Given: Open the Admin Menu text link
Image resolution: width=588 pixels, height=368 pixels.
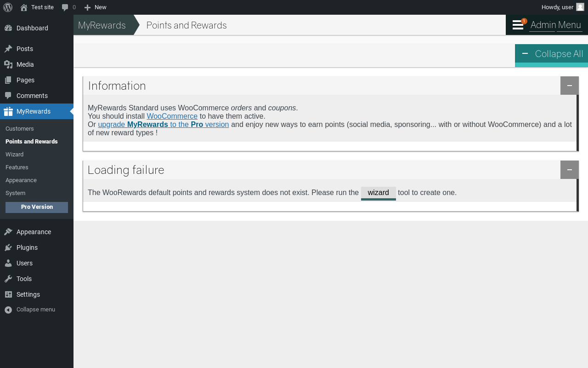Looking at the screenshot, I should pyautogui.click(x=556, y=25).
